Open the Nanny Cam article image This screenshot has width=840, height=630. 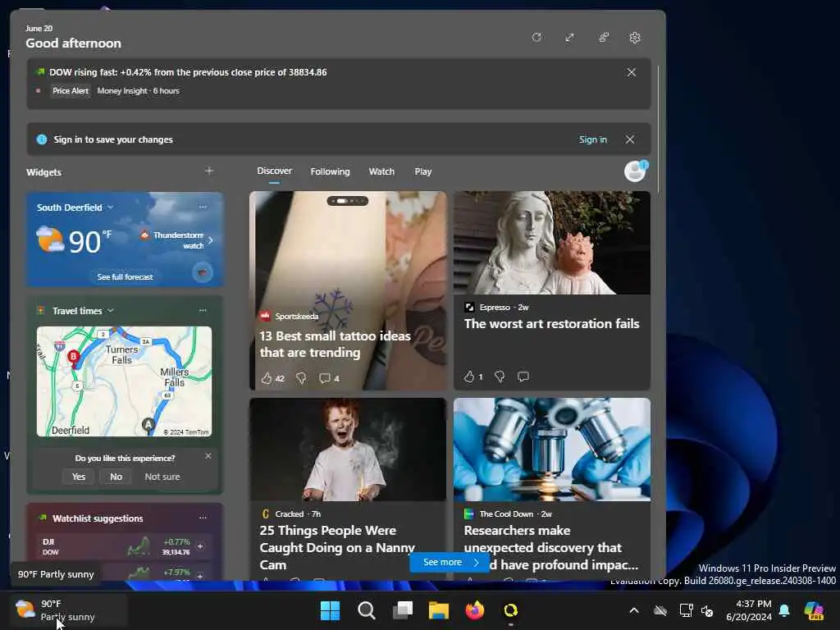coord(348,450)
